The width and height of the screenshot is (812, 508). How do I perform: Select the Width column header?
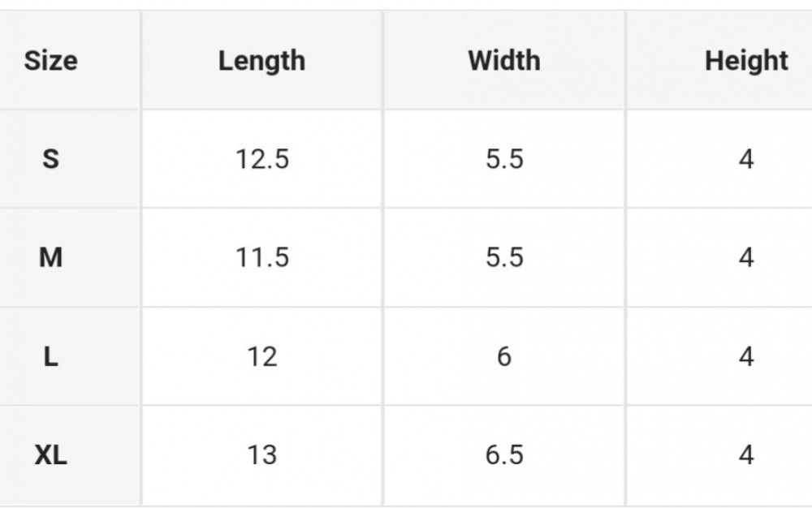504,61
